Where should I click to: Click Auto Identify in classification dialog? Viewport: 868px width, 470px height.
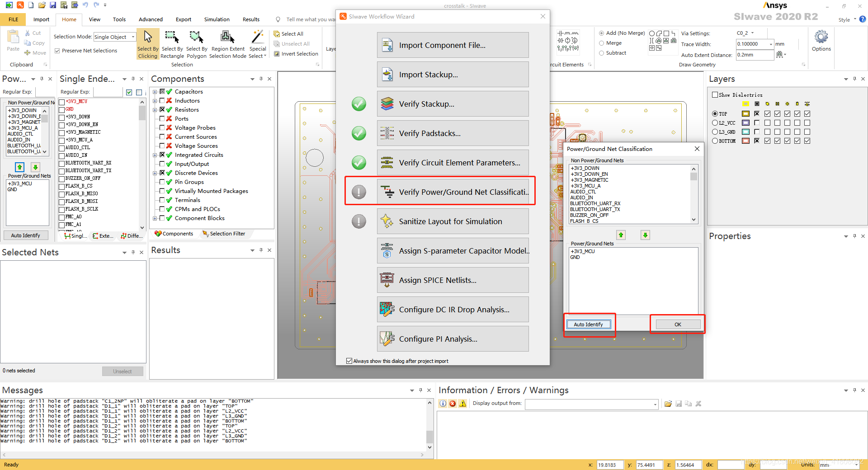[588, 324]
